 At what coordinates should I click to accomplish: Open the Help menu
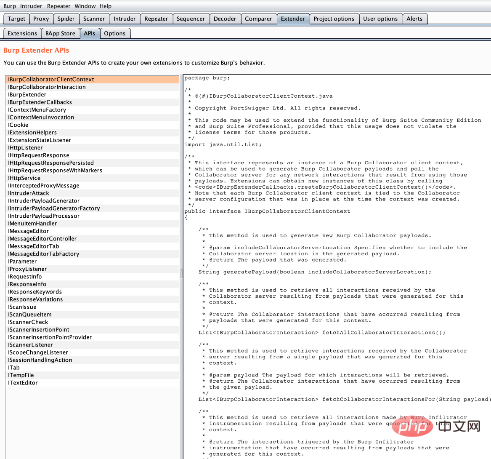105,6
